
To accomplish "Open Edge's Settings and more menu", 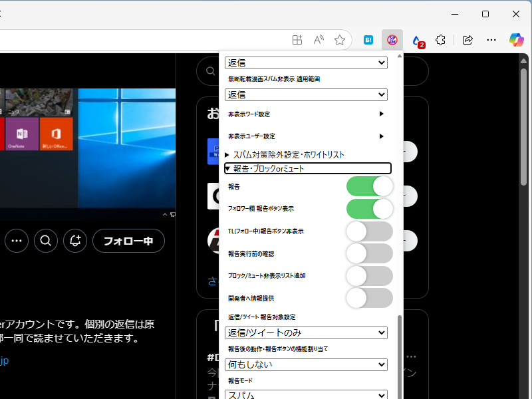I will [x=491, y=40].
